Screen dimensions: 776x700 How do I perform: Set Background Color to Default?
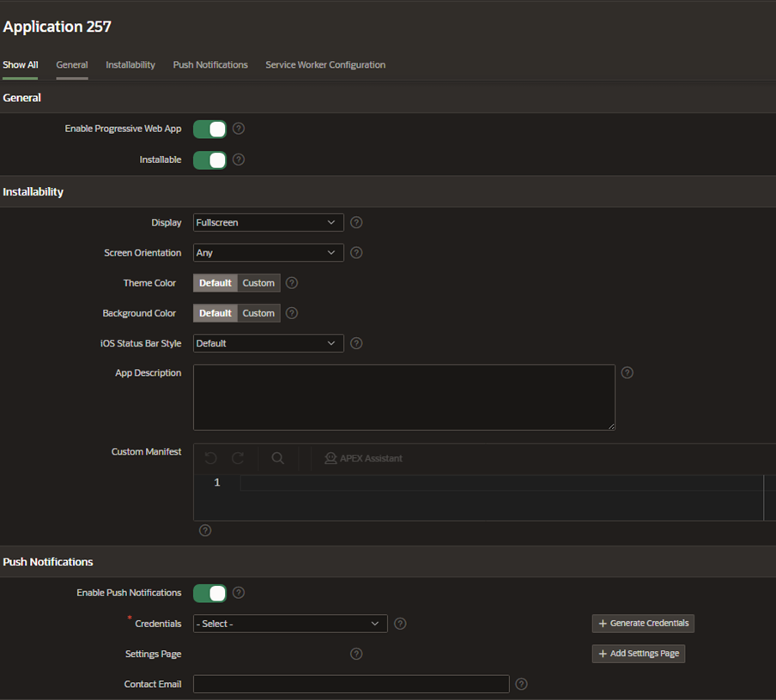pos(215,313)
